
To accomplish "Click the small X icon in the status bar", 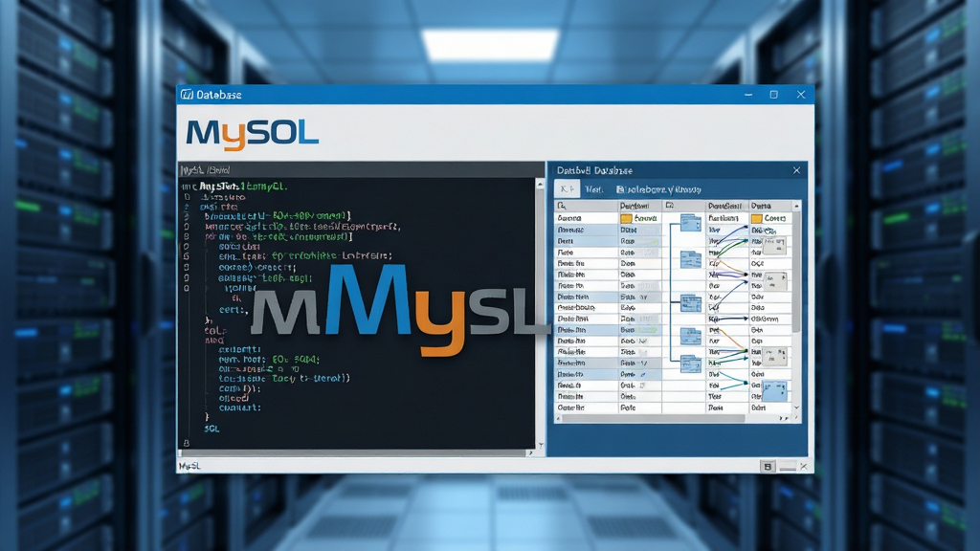I will (804, 466).
